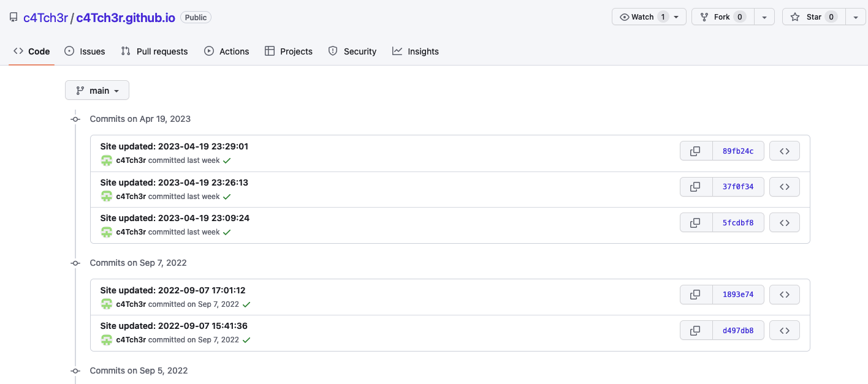Viewport: 868px width, 384px height.
Task: Open commit hash link 37f0f34
Action: point(738,187)
